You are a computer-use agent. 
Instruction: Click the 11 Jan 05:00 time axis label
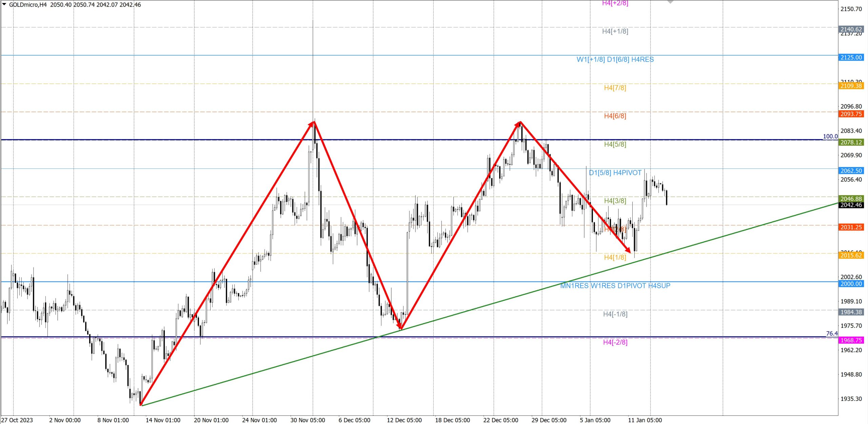click(x=645, y=420)
